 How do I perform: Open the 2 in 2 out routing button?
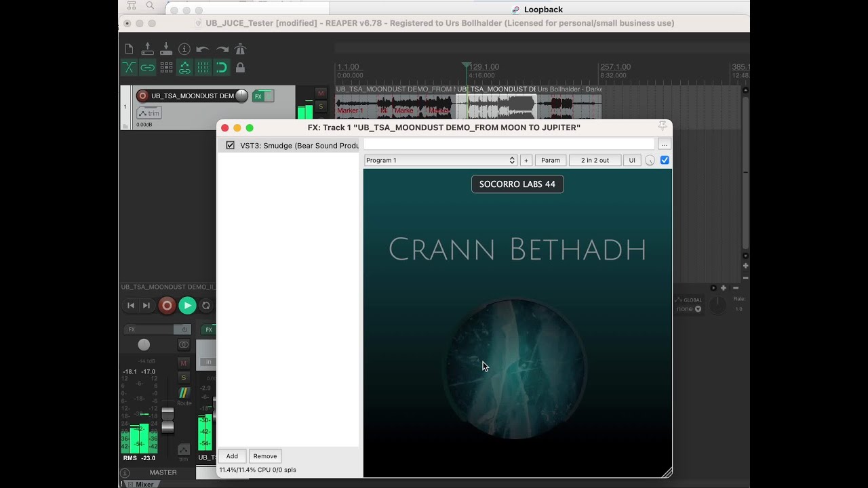point(595,161)
